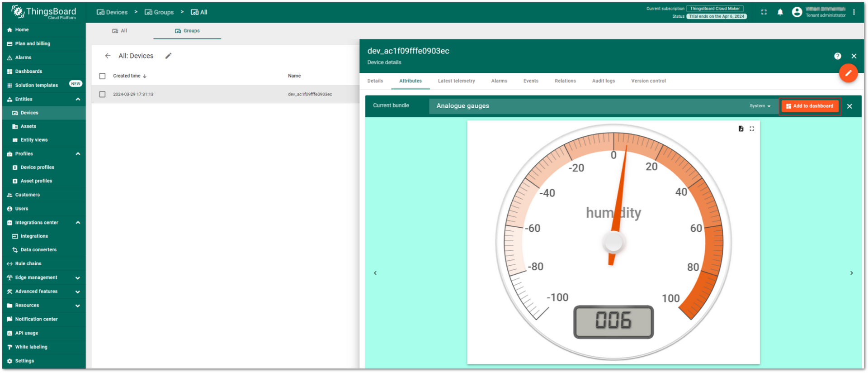Expand Resources section
This screenshot has height=373, width=868.
(78, 306)
